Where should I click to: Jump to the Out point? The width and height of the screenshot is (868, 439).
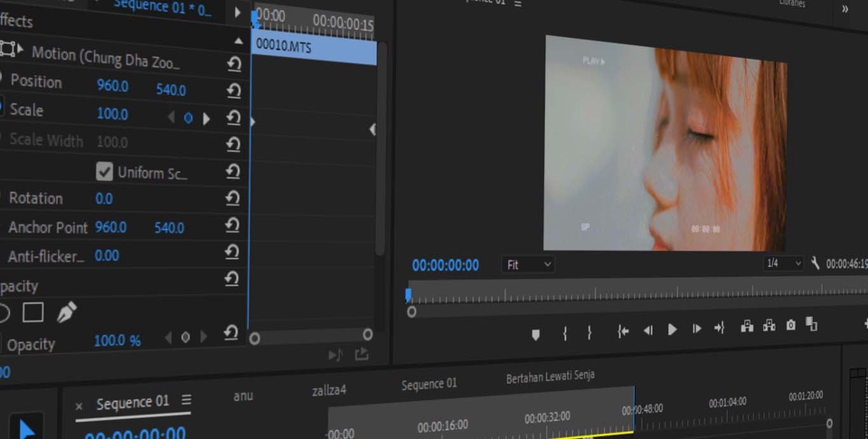click(x=719, y=328)
